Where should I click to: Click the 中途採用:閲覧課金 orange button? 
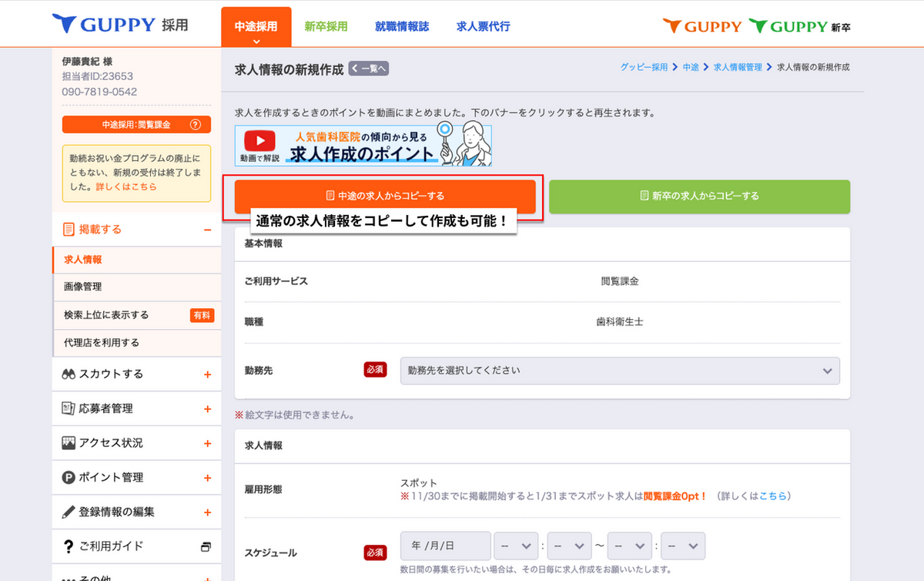tap(136, 124)
